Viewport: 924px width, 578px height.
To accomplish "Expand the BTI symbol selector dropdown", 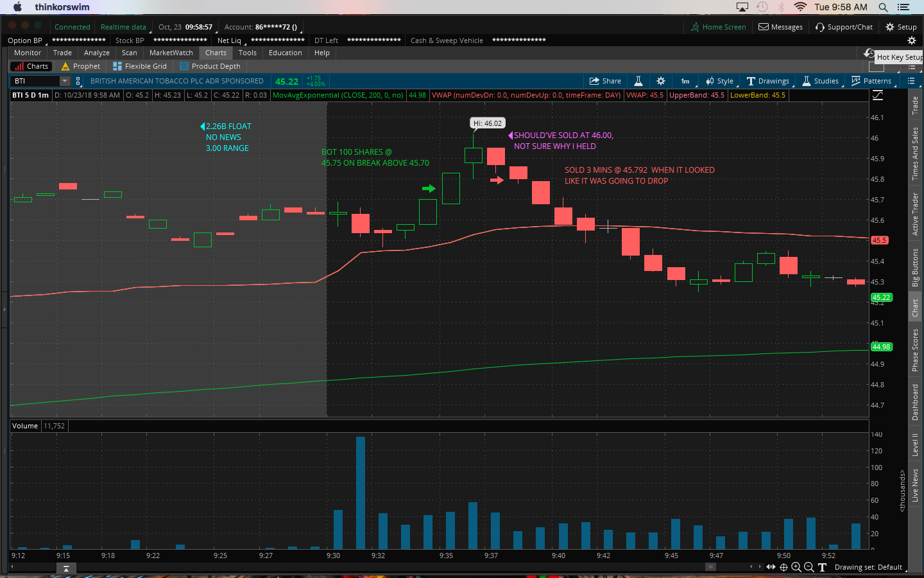I will tap(65, 81).
